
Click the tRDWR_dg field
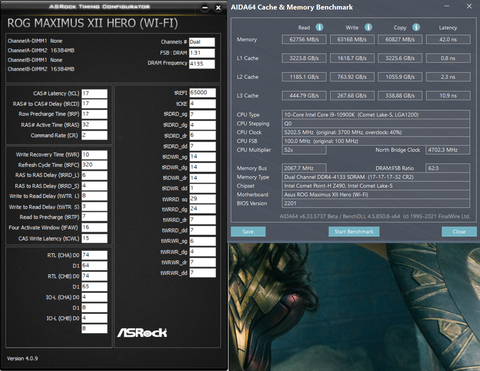202,167
